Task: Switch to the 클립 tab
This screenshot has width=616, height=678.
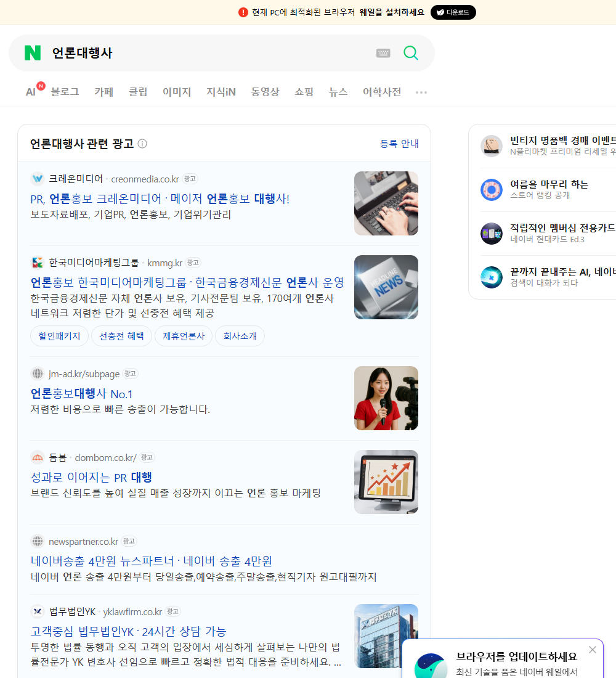Action: click(x=138, y=92)
